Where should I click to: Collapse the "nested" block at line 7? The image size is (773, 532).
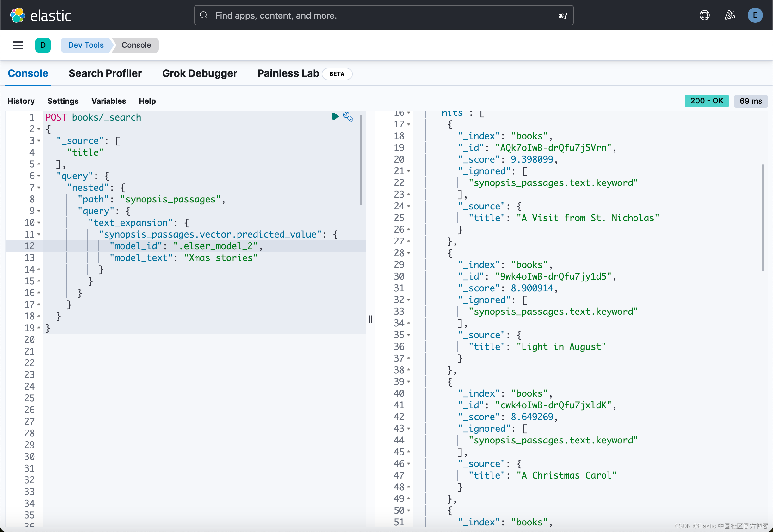[x=39, y=188]
